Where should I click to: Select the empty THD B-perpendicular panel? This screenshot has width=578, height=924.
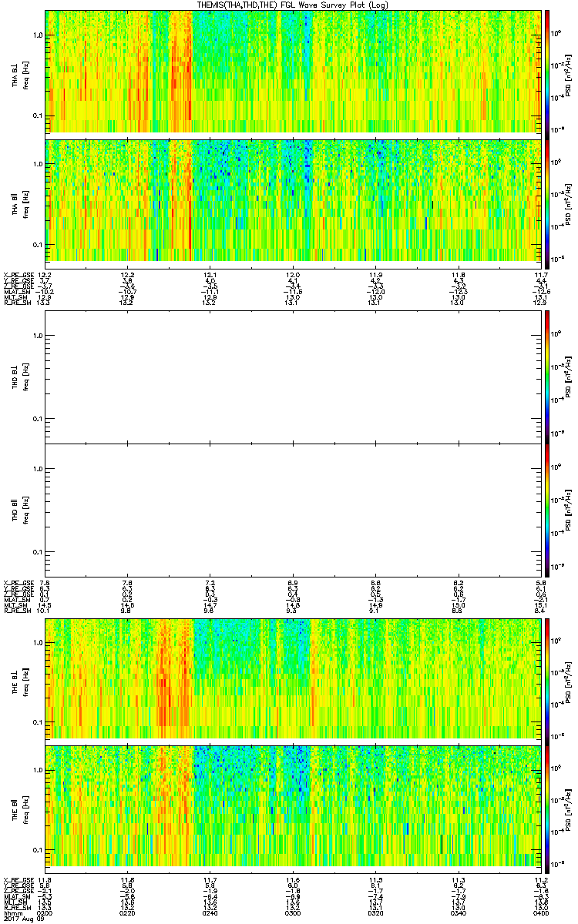294,377
